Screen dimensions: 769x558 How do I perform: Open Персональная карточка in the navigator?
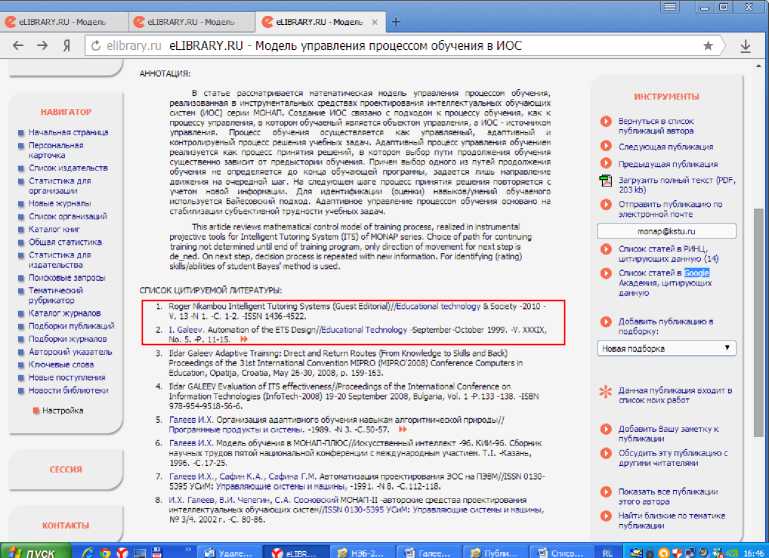56,150
